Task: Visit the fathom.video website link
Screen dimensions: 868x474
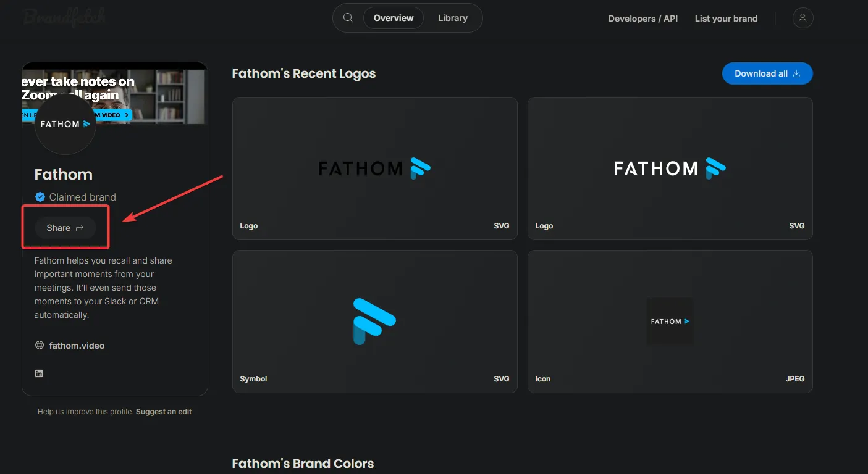Action: (x=77, y=346)
